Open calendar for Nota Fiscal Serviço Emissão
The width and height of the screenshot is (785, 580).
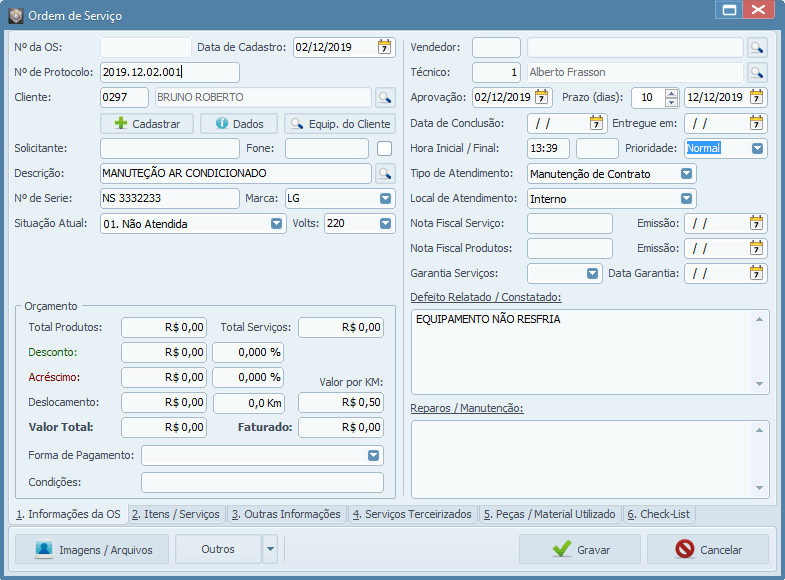(x=756, y=223)
